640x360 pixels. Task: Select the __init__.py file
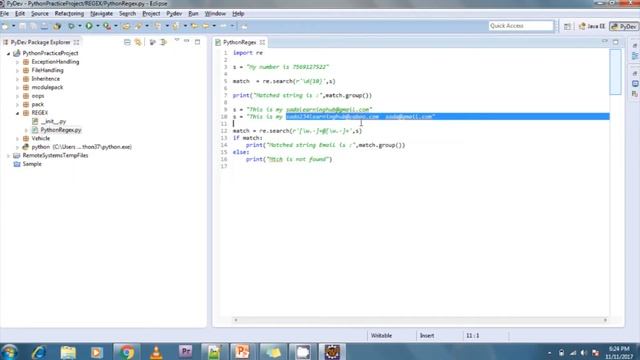click(x=53, y=122)
